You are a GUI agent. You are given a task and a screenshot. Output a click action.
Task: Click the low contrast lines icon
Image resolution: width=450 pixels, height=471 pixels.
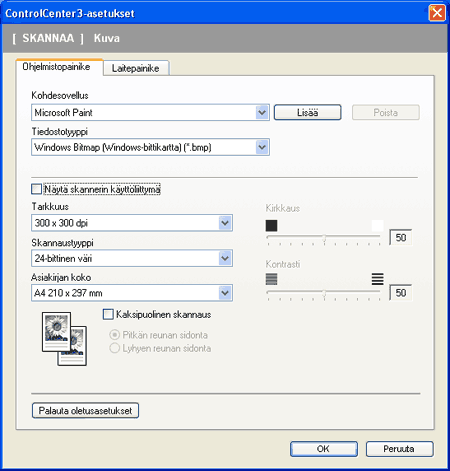(x=271, y=279)
